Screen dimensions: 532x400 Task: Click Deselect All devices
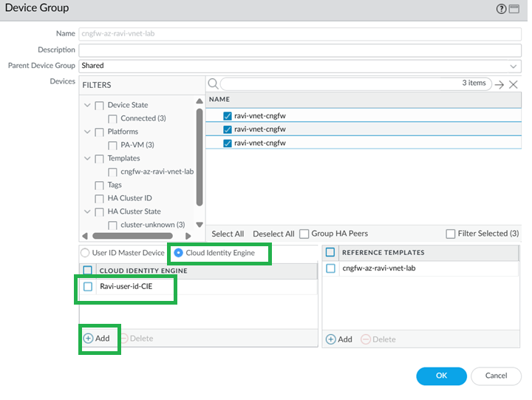273,234
